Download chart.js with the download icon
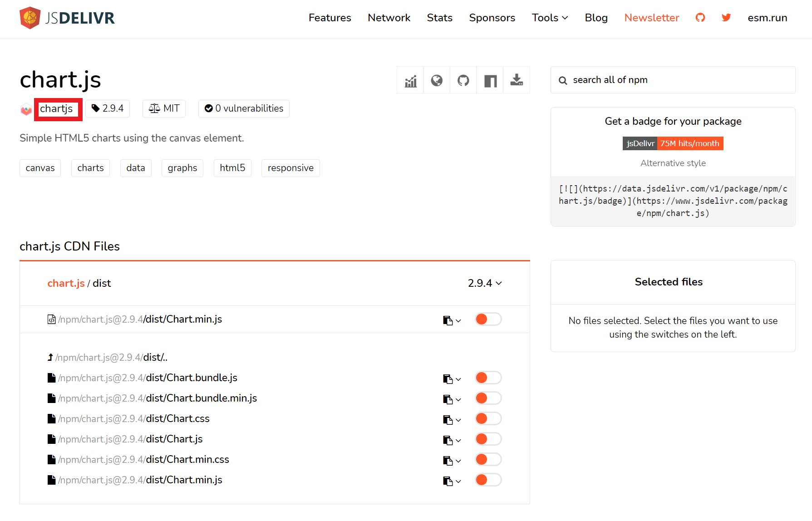 click(517, 80)
